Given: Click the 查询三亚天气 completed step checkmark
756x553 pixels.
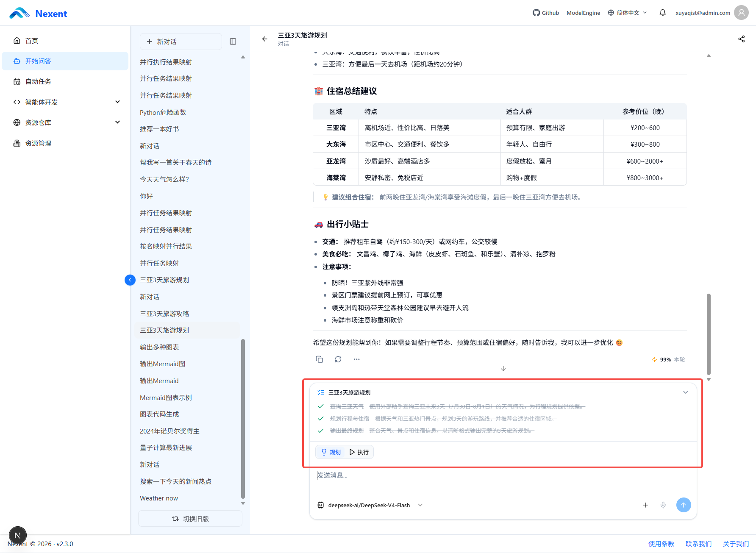Looking at the screenshot, I should (x=321, y=406).
